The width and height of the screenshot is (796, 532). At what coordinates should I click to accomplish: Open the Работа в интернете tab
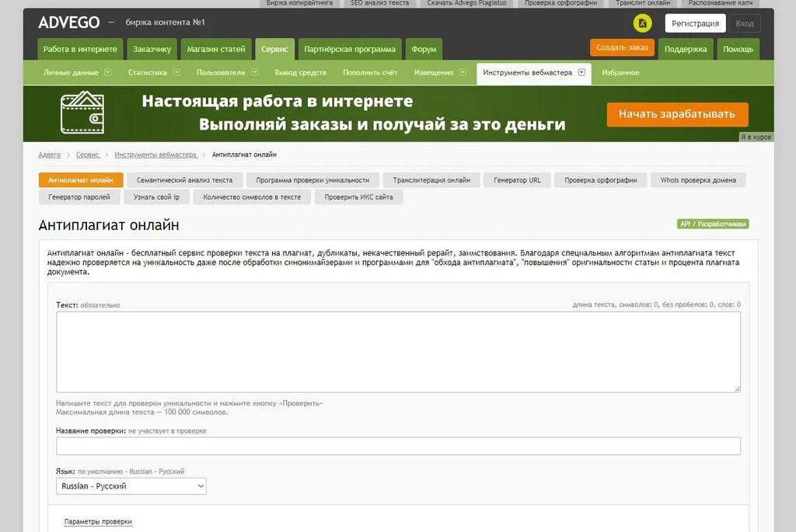click(x=80, y=49)
